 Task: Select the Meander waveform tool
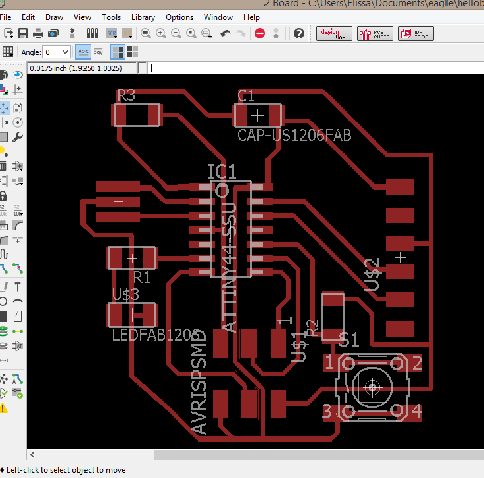click(3, 254)
